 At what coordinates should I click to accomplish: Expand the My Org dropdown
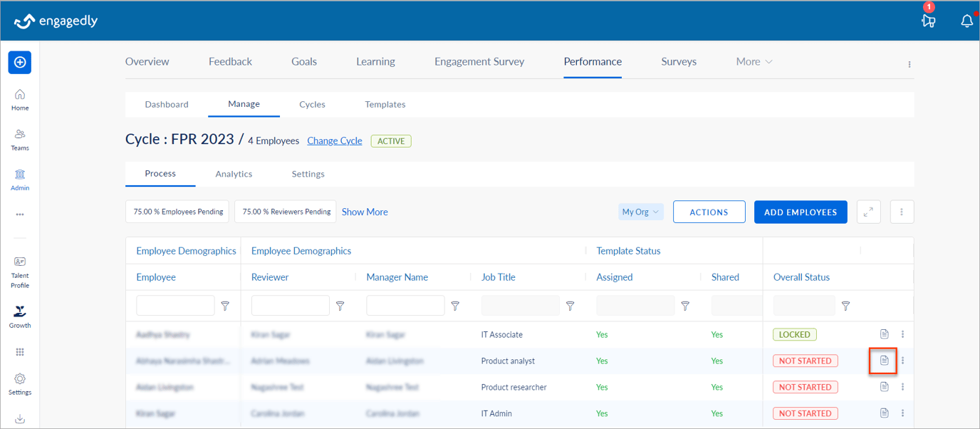tap(640, 212)
